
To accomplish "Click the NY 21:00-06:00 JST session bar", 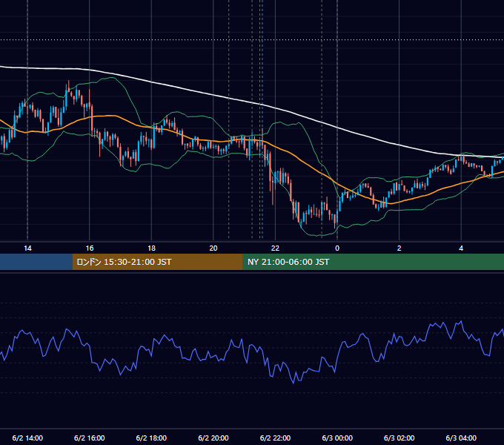I will [373, 262].
